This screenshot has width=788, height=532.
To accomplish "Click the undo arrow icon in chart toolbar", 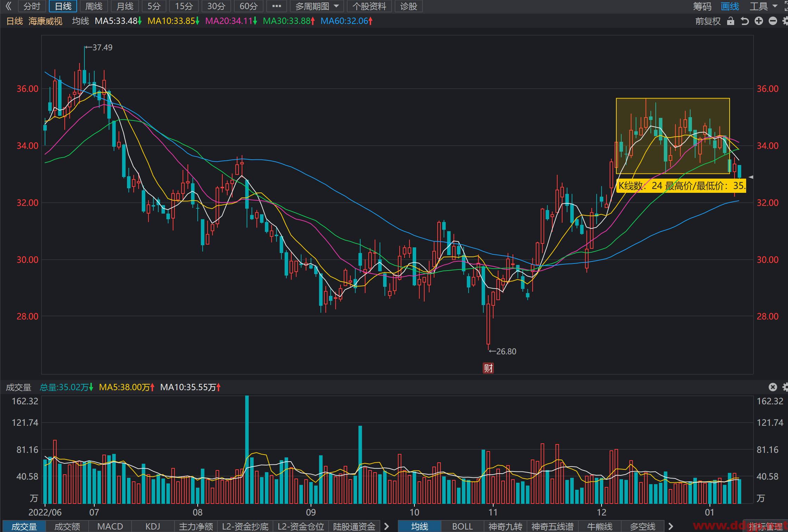I will point(744,21).
